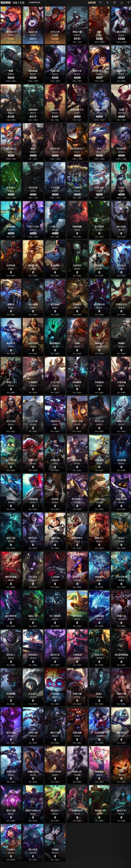Open the 沙漠死神 champion card
The height and width of the screenshot is (868, 131).
coord(77,181)
